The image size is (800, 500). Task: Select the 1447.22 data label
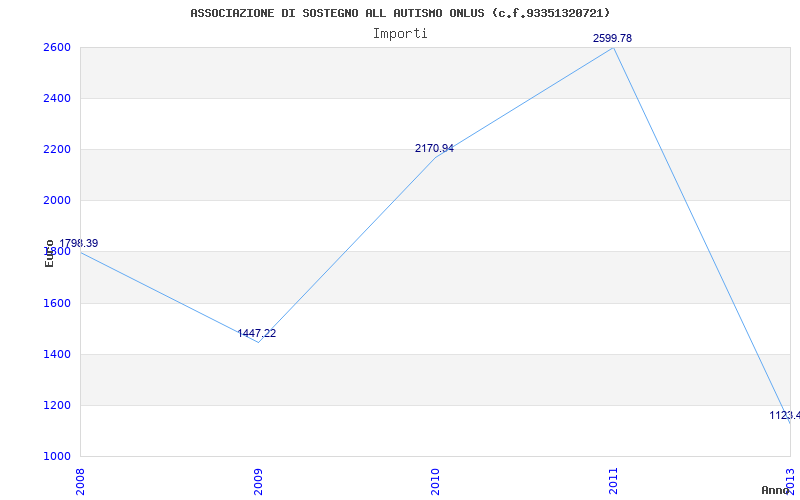[257, 334]
